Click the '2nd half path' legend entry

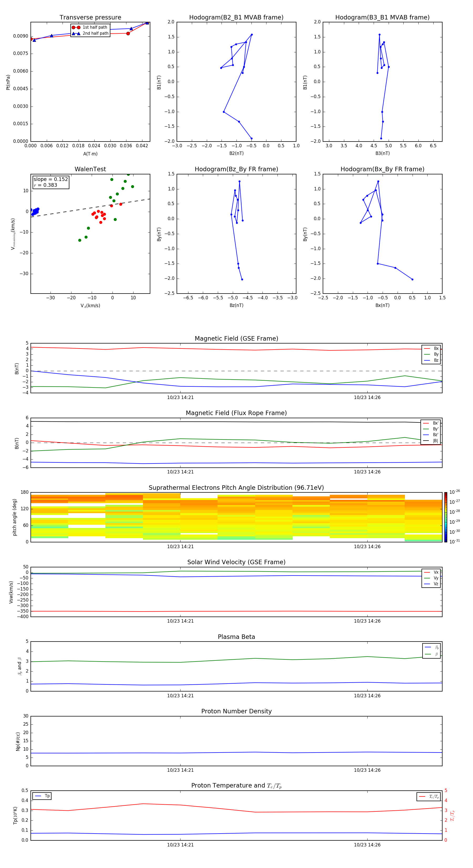[x=91, y=33]
